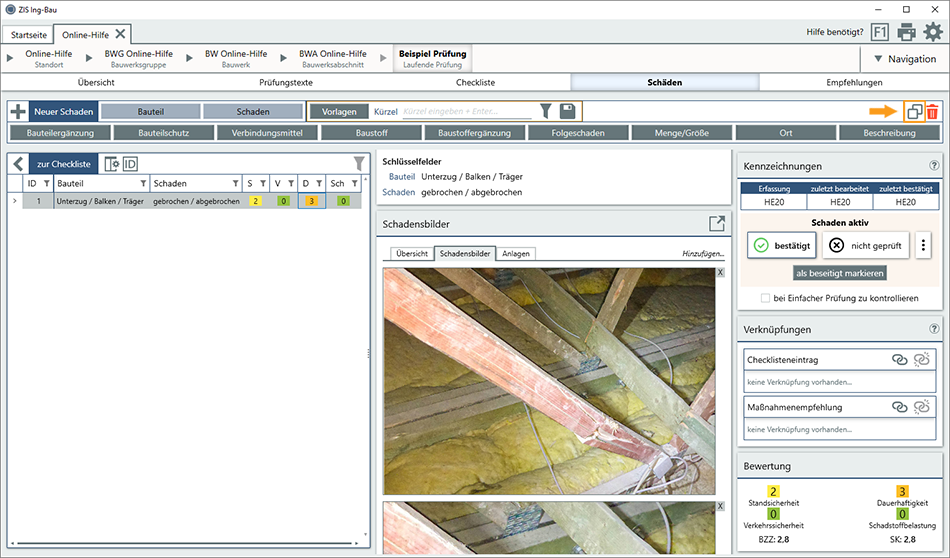This screenshot has width=950, height=558.
Task: Click the Hinzufügen link
Action: 703,254
